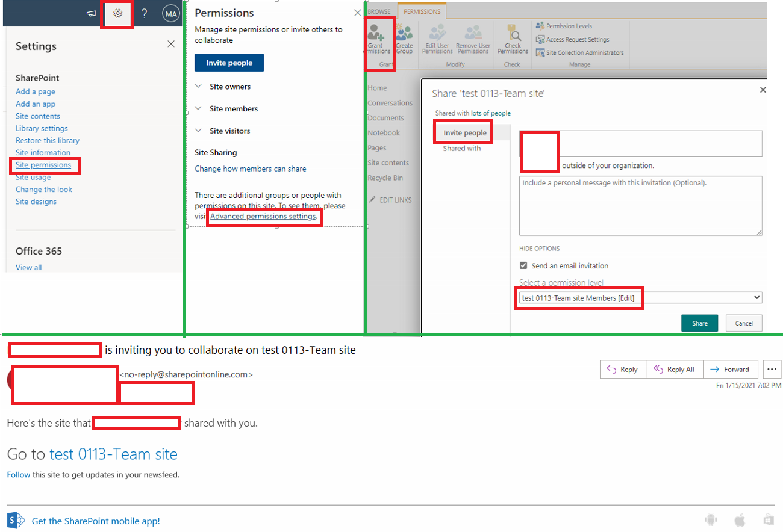Switch to the BROWSE ribbon tab
This screenshot has height=532, width=783.
(379, 11)
